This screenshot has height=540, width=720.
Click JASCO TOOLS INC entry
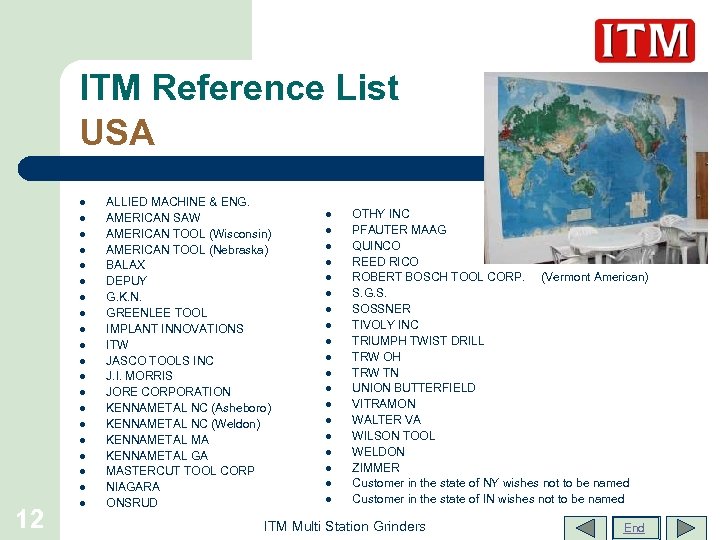[x=159, y=360]
